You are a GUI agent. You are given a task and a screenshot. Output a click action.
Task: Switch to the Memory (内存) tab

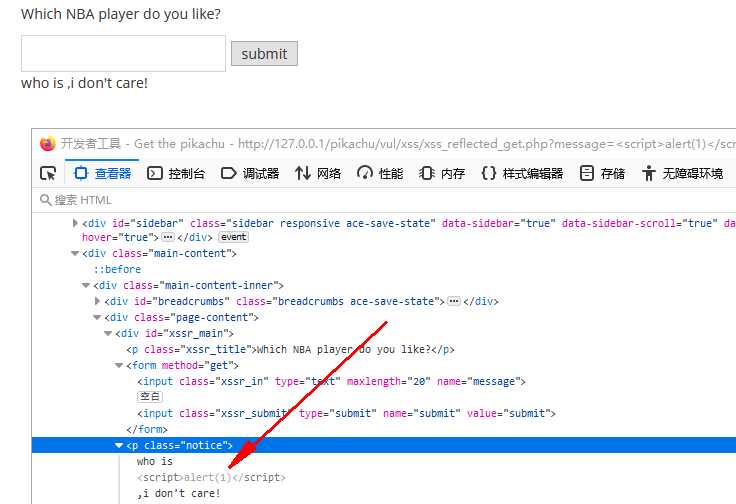(442, 174)
